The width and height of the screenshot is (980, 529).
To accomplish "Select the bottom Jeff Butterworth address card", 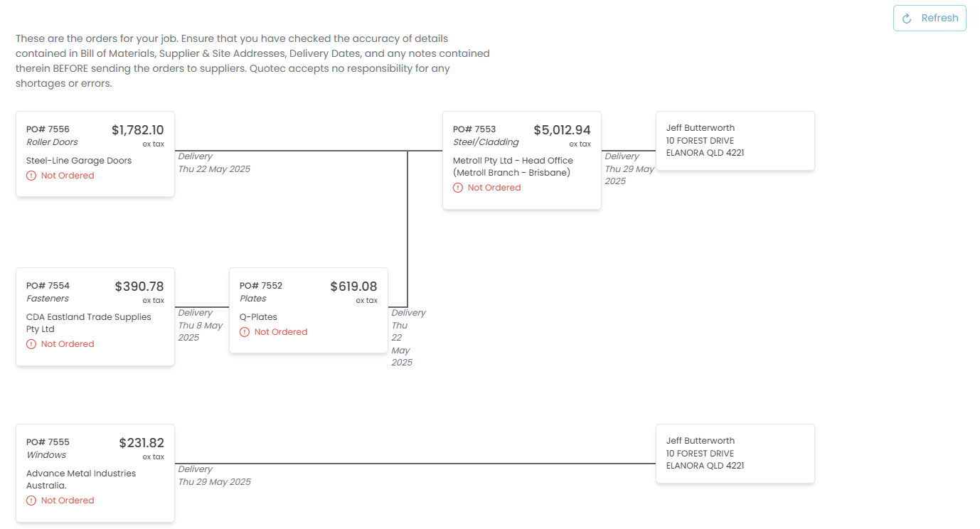I will [735, 454].
